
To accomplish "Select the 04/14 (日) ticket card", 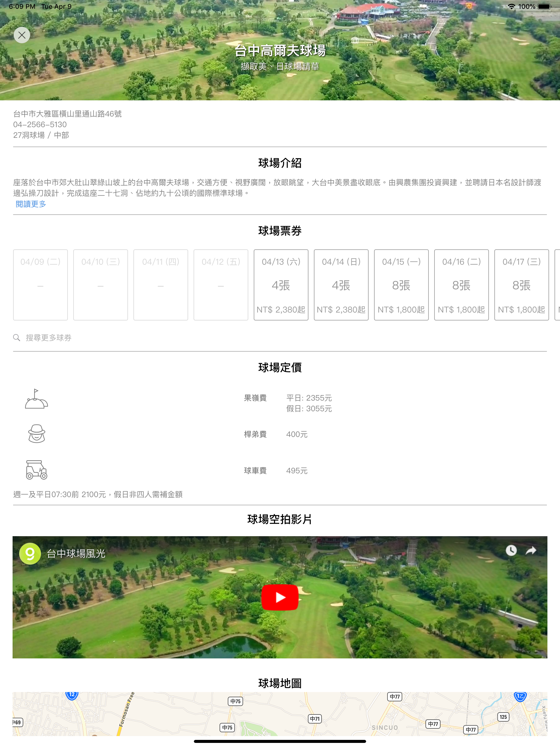I will [x=341, y=285].
